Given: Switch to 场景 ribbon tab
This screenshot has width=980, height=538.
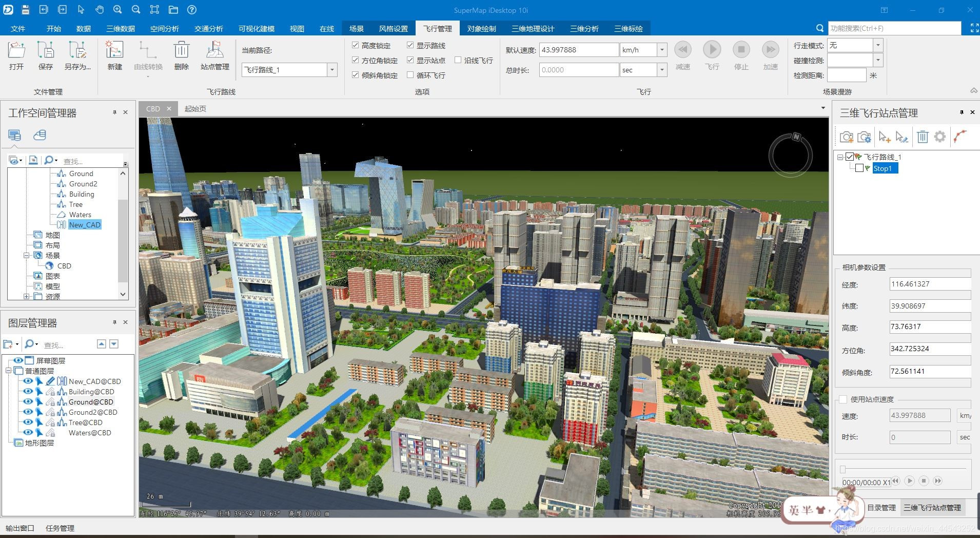Looking at the screenshot, I should pyautogui.click(x=357, y=29).
